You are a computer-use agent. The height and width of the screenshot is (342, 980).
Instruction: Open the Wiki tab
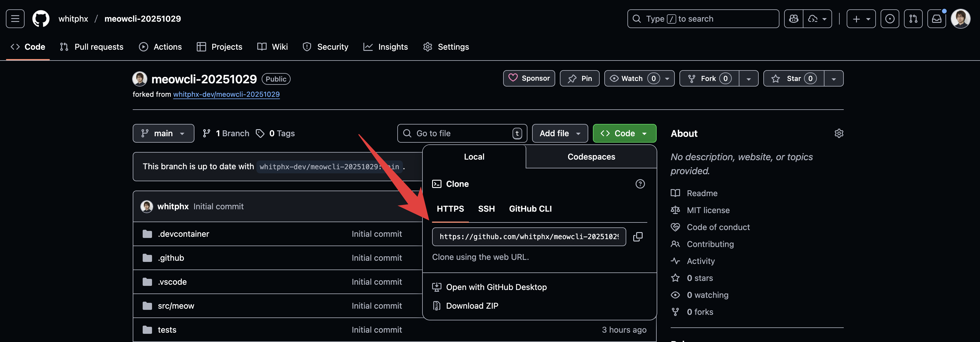tap(272, 47)
